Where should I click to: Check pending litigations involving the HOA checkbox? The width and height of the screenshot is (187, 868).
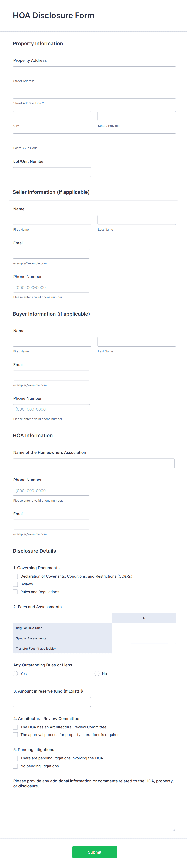coord(15,758)
